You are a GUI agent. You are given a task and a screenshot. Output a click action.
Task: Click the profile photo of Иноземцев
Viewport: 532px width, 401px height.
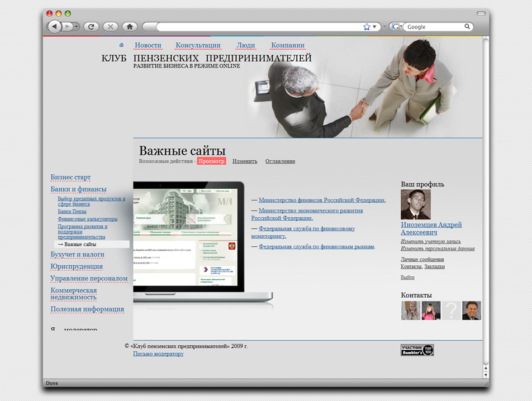(416, 204)
